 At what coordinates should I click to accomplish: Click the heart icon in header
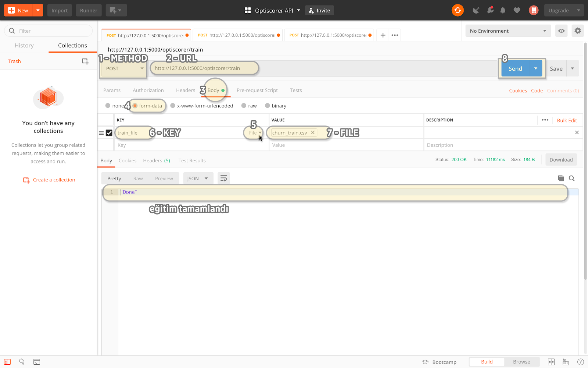coord(517,10)
